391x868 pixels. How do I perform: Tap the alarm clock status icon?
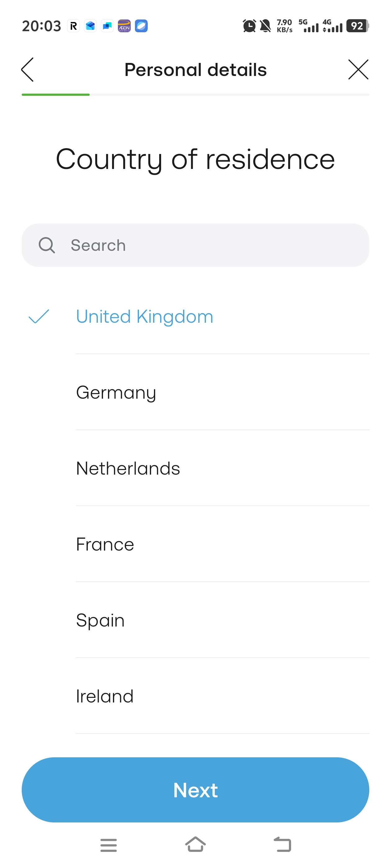tap(249, 26)
